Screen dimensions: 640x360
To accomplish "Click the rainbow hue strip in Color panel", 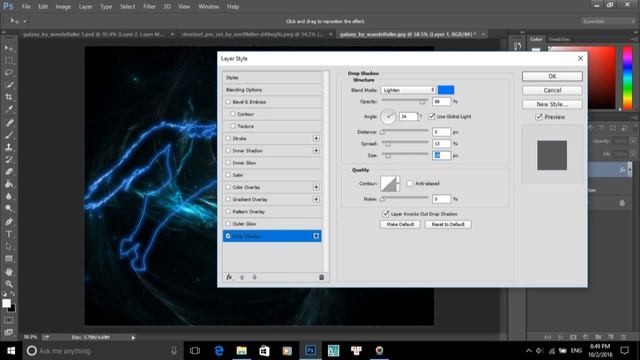I will pyautogui.click(x=627, y=78).
